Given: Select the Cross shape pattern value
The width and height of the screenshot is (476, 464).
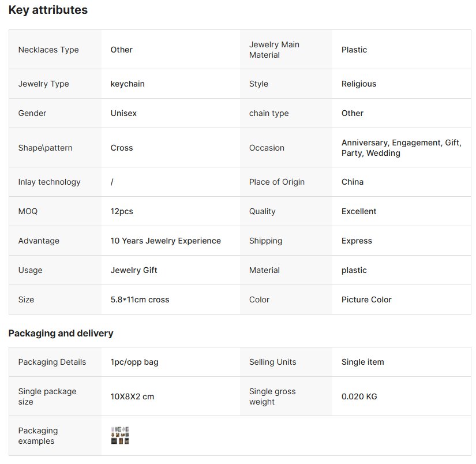Looking at the screenshot, I should click(122, 148).
